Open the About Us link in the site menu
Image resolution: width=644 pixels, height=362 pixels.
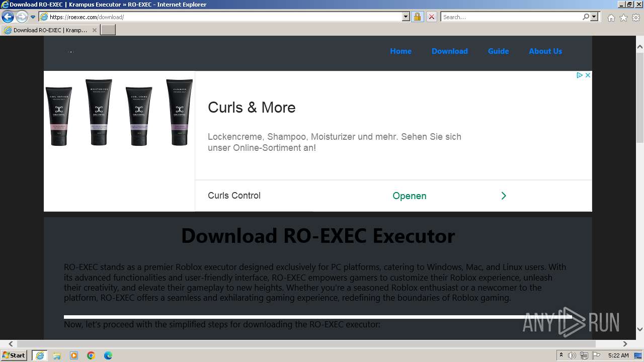coord(545,51)
